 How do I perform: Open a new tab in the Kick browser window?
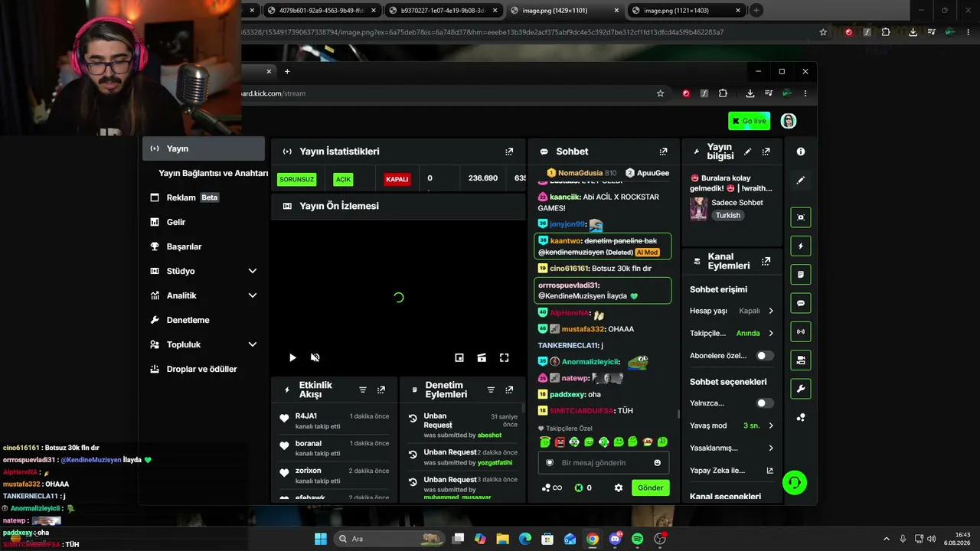point(287,71)
